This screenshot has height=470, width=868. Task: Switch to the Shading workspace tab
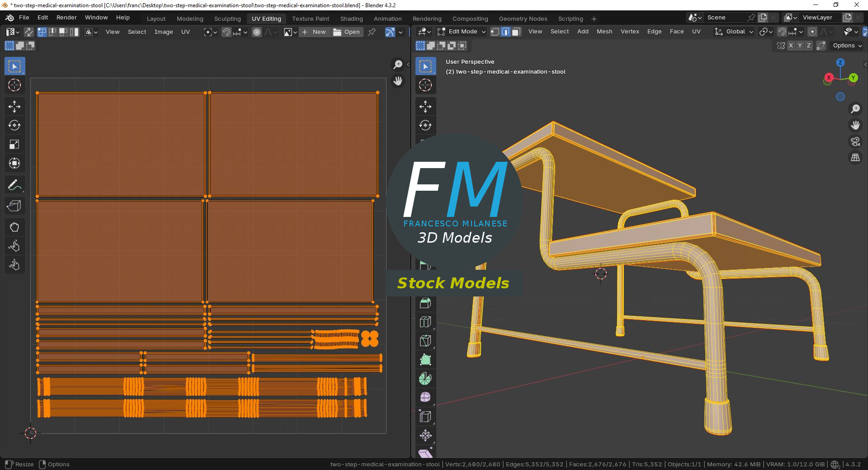point(351,19)
